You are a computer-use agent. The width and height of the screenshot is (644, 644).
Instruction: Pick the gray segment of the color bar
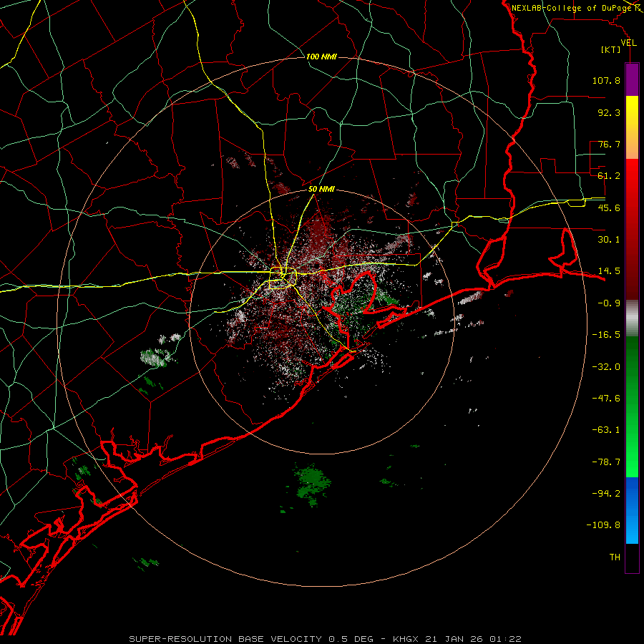point(632,317)
